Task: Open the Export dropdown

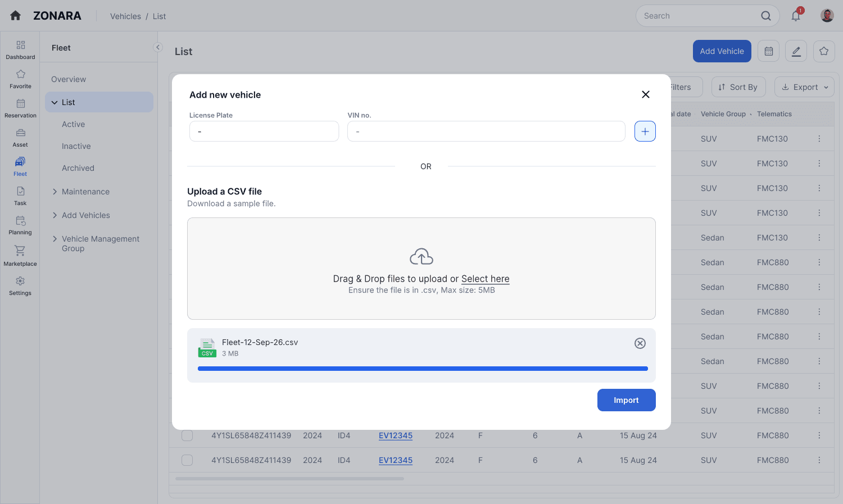Action: tap(804, 87)
